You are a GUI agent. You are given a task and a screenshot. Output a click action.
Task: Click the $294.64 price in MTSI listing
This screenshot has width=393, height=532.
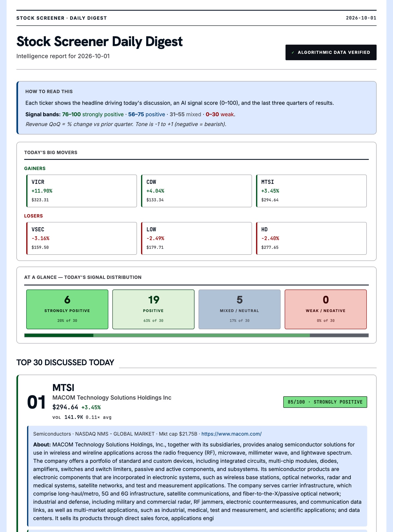(65, 407)
